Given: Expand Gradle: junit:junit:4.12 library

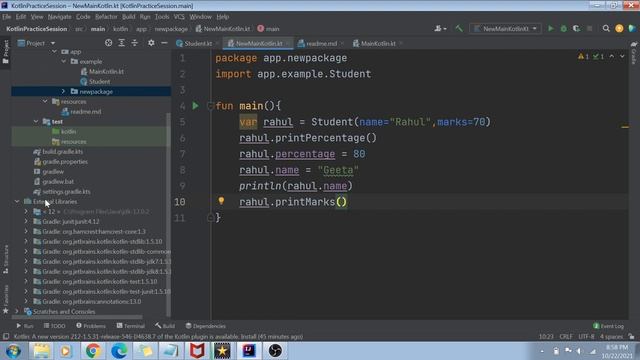Looking at the screenshot, I should coord(26,221).
